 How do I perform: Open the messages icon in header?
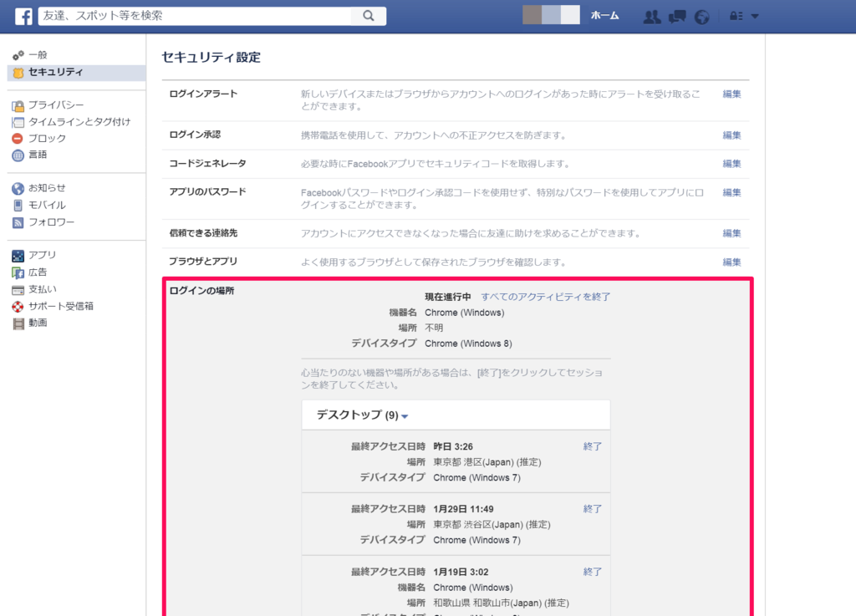pos(677,17)
